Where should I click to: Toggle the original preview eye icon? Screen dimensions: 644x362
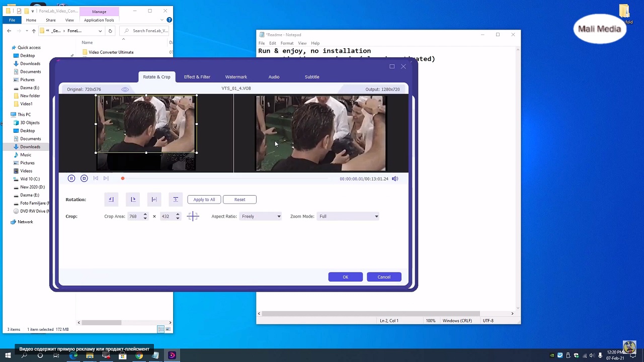click(x=125, y=89)
